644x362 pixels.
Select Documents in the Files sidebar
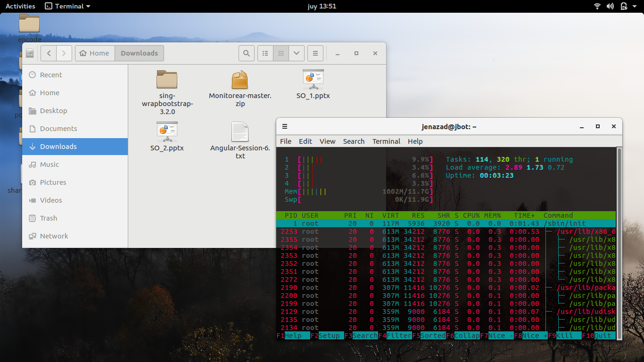(75, 129)
